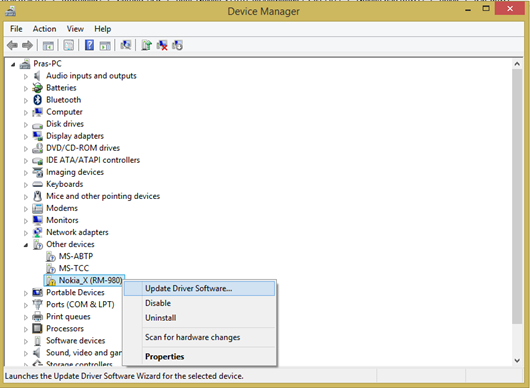Click scrollbar down arrow in device tree
The image size is (530, 388).
point(517,361)
